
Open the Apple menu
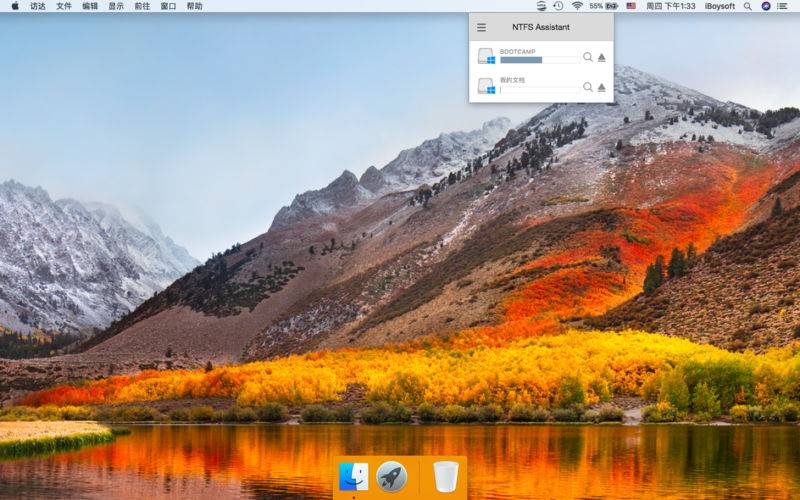point(15,6)
